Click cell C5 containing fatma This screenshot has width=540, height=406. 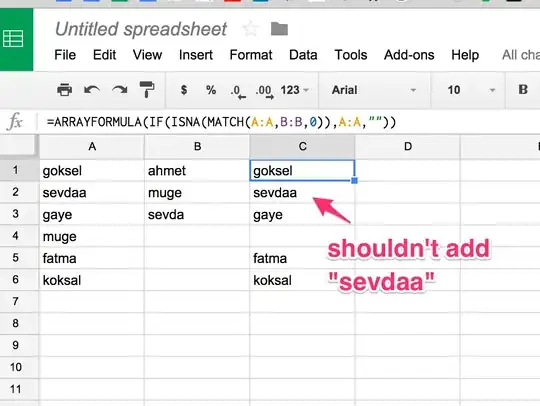click(302, 258)
